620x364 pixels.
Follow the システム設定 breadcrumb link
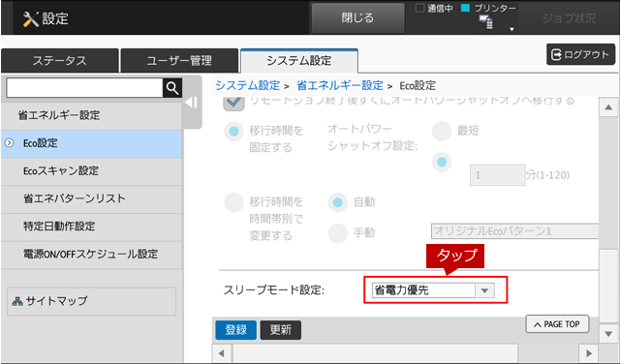(248, 85)
